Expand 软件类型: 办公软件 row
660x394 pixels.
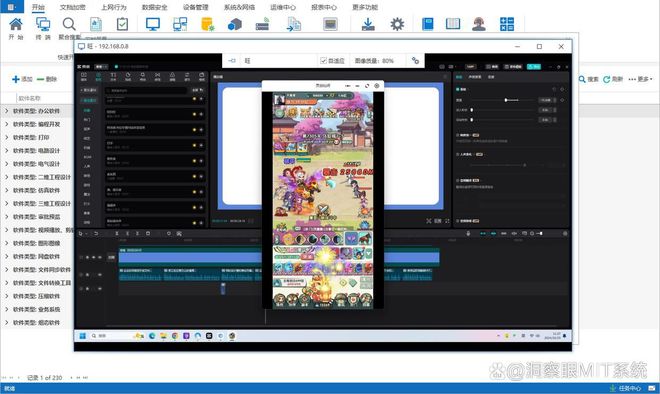tap(6, 111)
